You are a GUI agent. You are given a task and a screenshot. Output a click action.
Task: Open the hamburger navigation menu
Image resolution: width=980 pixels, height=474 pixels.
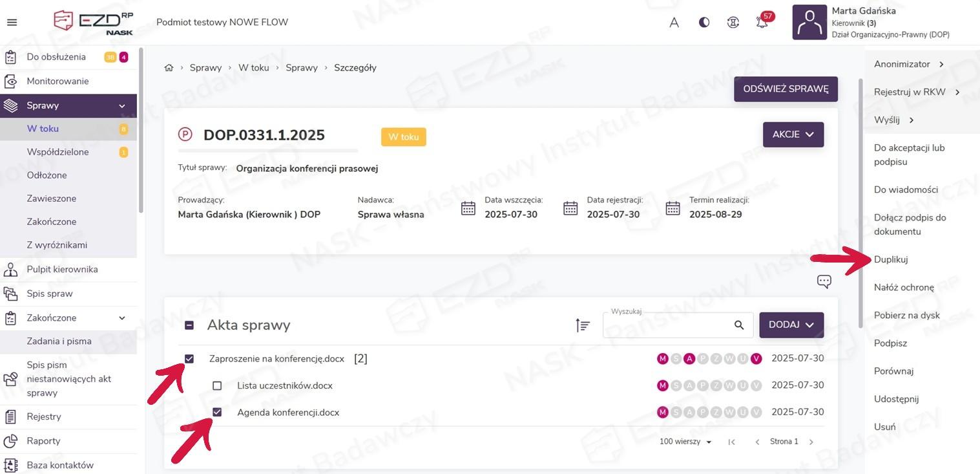[12, 23]
